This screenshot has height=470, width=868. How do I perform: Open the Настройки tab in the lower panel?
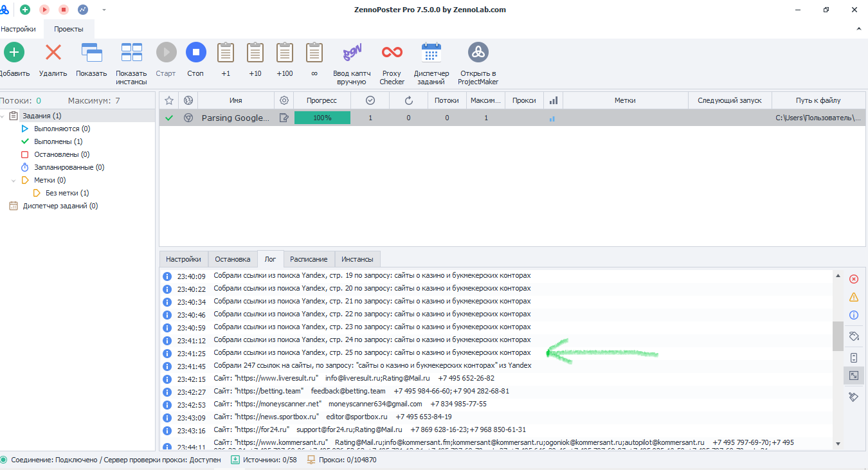tap(184, 259)
